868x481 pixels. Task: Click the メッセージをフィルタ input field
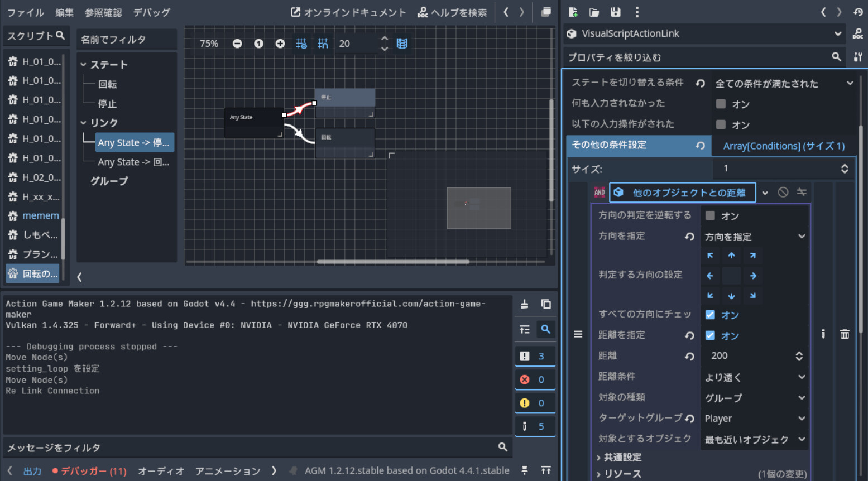click(x=257, y=448)
